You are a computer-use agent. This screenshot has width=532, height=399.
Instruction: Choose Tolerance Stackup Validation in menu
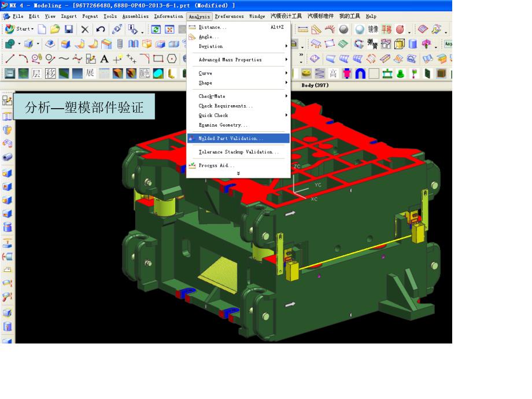pos(238,152)
